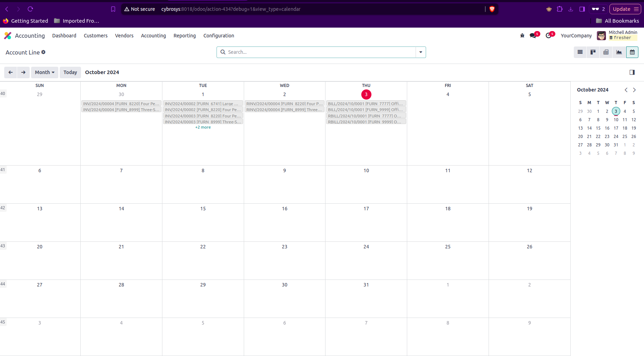Open the Reporting menu
The width and height of the screenshot is (644, 356).
point(184,36)
